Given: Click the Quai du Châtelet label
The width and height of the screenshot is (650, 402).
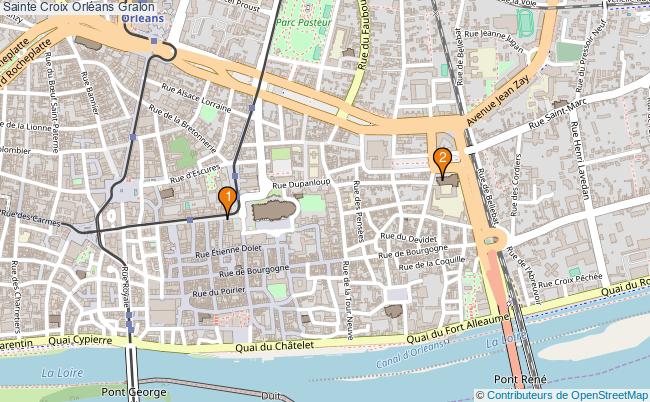Looking at the screenshot, I should pyautogui.click(x=274, y=346).
